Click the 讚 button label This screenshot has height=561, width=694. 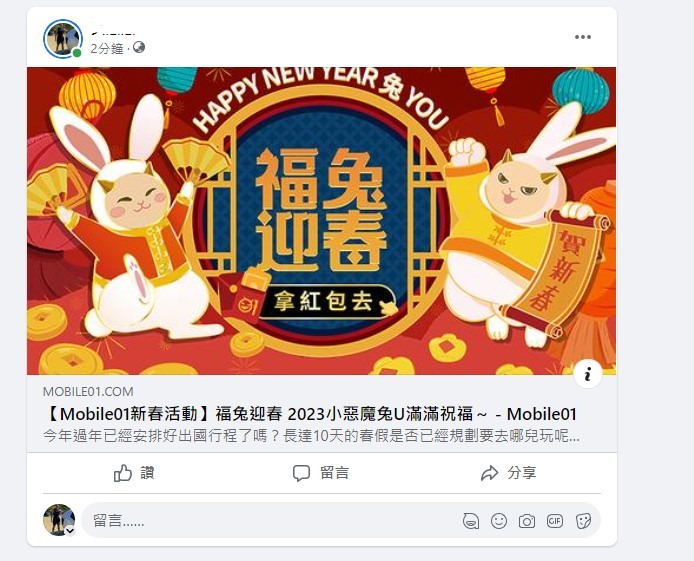point(147,473)
